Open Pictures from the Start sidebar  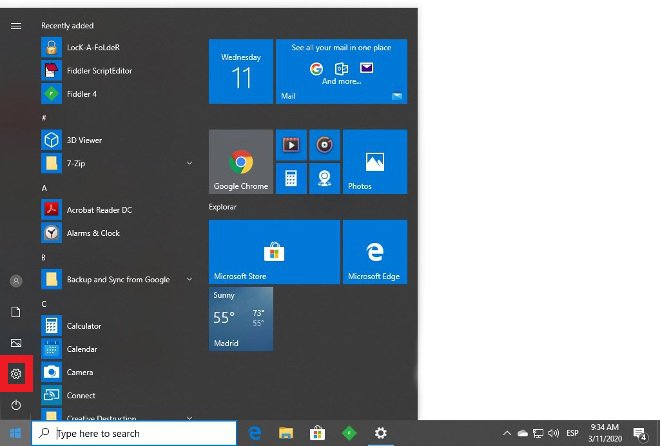(x=16, y=343)
